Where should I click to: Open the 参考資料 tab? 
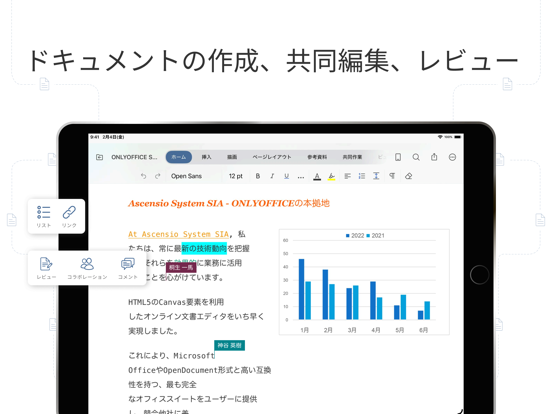click(317, 157)
